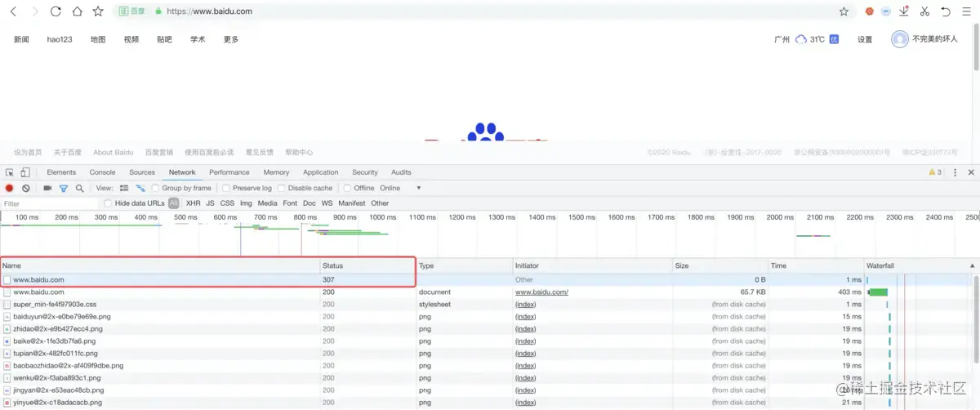Open network search magnifier icon

79,188
